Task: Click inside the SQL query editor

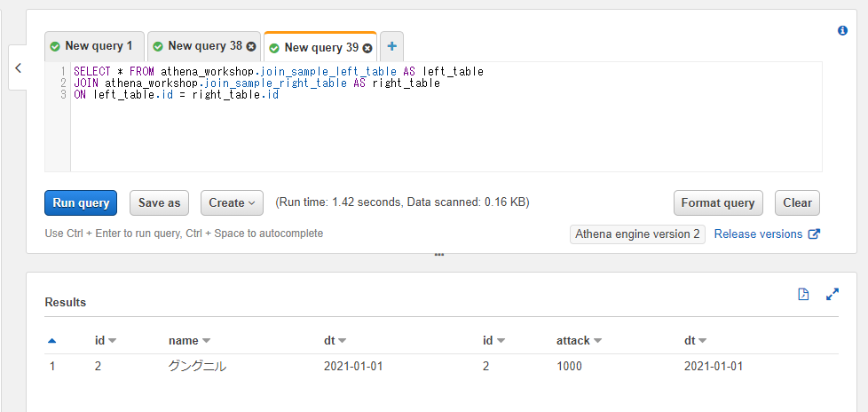Action: click(446, 117)
